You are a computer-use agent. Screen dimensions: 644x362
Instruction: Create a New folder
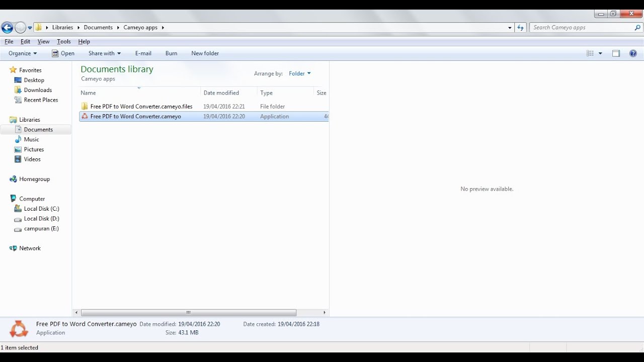205,53
